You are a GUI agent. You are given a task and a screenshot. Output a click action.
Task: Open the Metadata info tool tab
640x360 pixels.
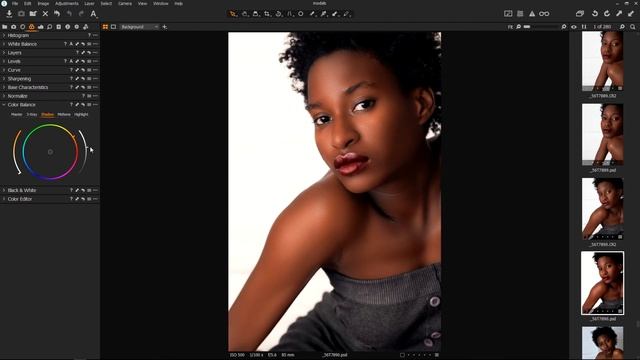coord(67,27)
